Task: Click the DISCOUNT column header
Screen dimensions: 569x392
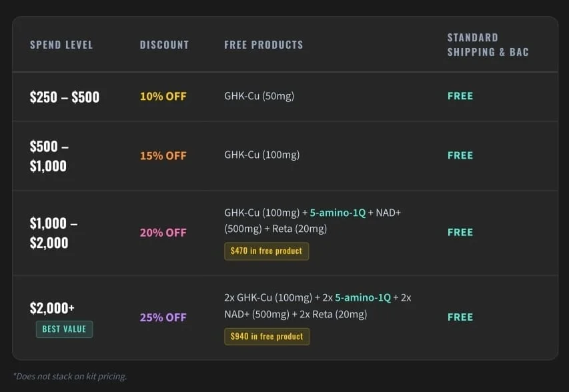Action: point(164,45)
